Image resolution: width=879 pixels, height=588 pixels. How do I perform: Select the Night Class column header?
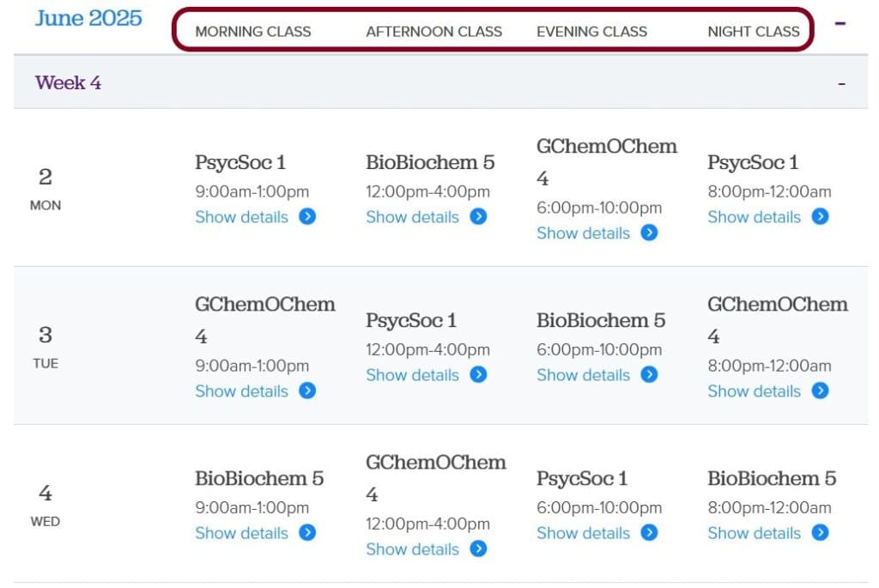753,32
